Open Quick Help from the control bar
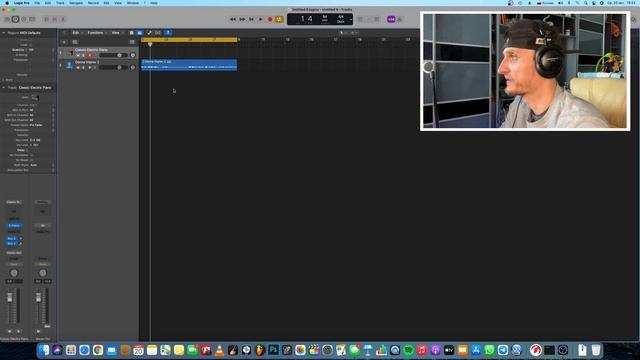 click(24, 19)
